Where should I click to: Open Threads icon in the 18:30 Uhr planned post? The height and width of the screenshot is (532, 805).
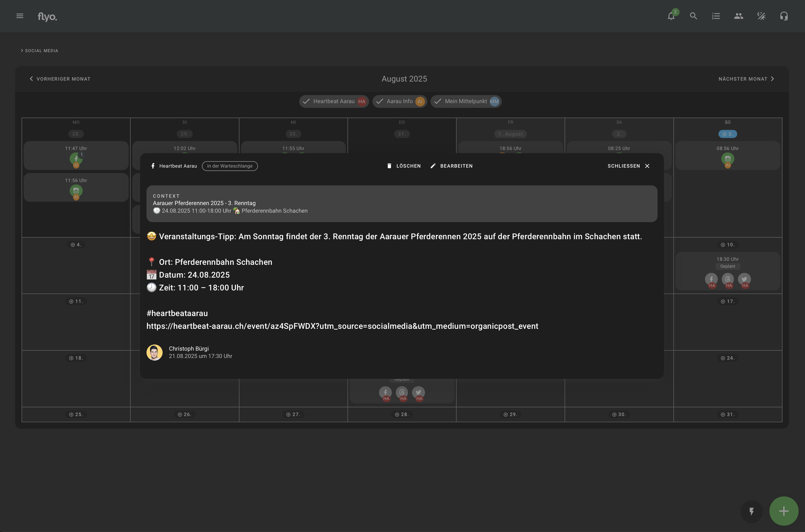(x=728, y=279)
